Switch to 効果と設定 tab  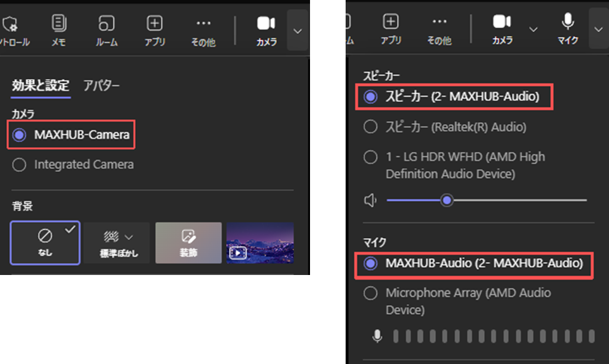point(41,85)
